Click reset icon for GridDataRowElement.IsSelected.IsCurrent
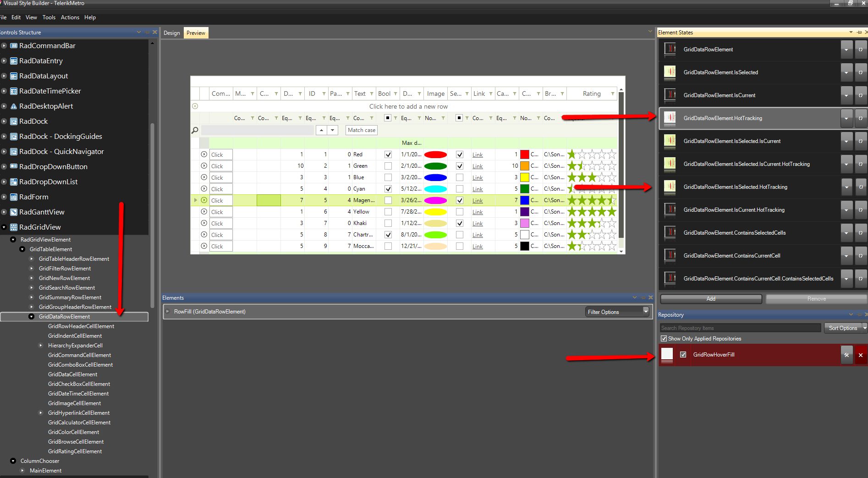The height and width of the screenshot is (478, 868). (x=861, y=141)
